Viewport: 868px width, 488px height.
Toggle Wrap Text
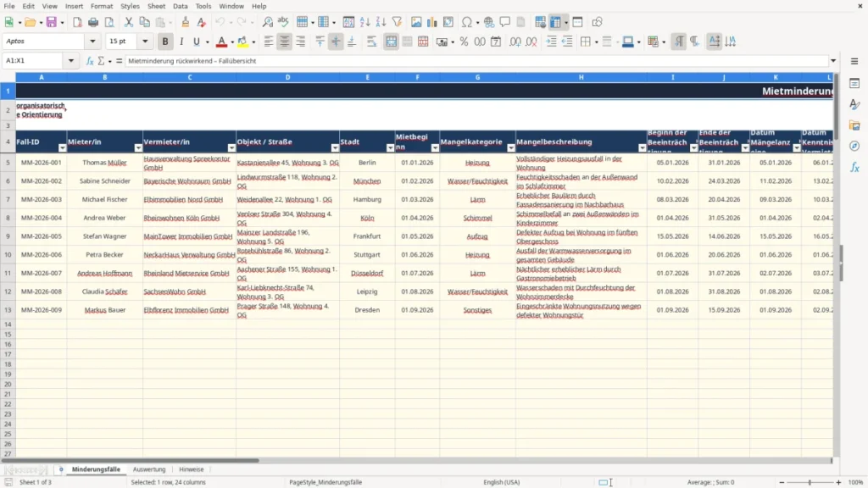(371, 42)
